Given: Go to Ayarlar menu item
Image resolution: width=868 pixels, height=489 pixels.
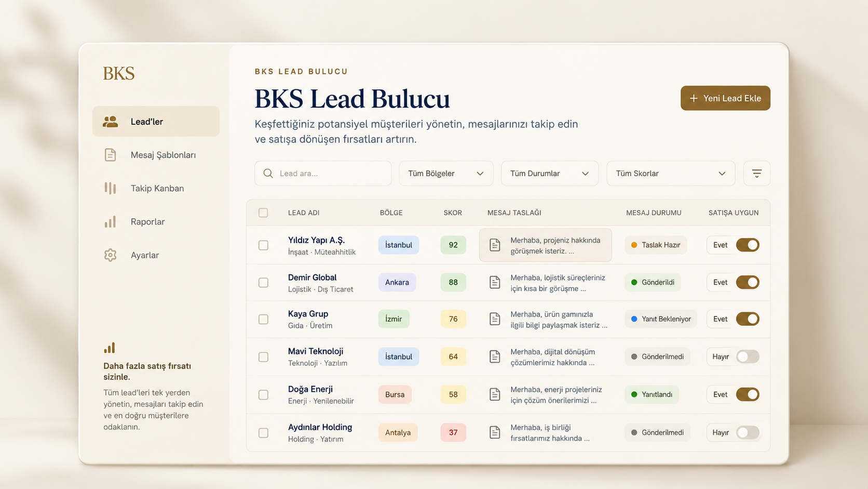Looking at the screenshot, I should pyautogui.click(x=156, y=255).
